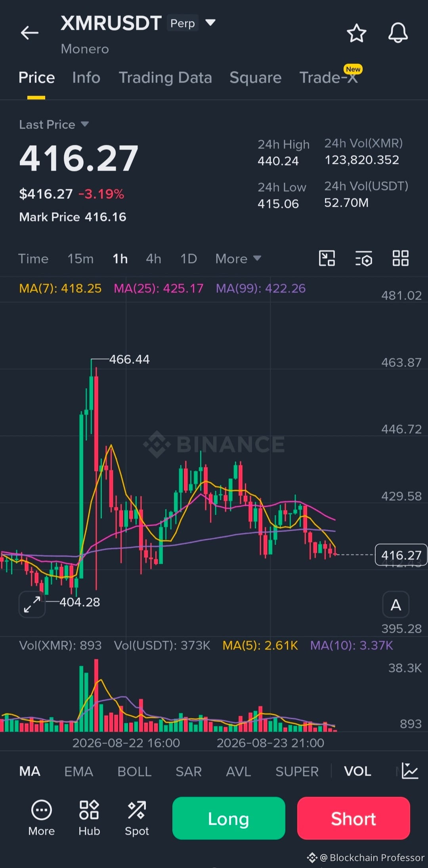Select the Time line chart interval
The image size is (428, 868).
[33, 259]
